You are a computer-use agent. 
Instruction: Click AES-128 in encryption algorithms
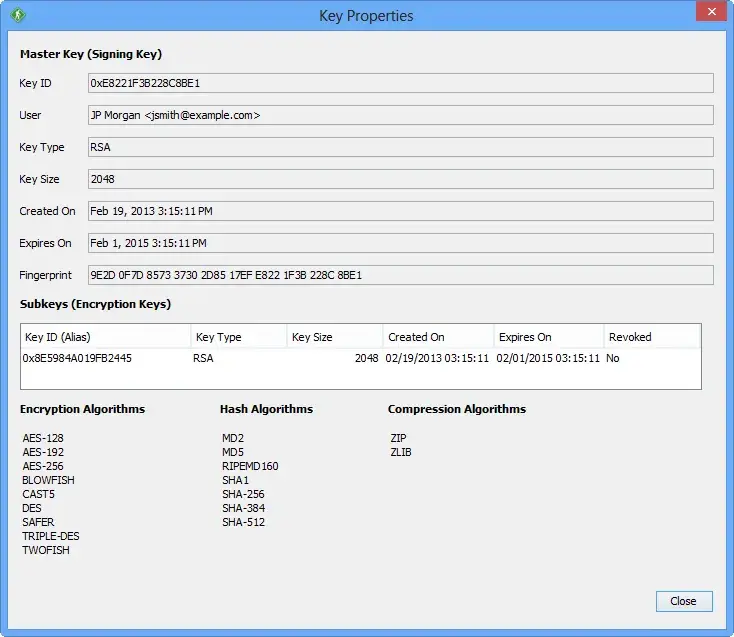(43, 438)
